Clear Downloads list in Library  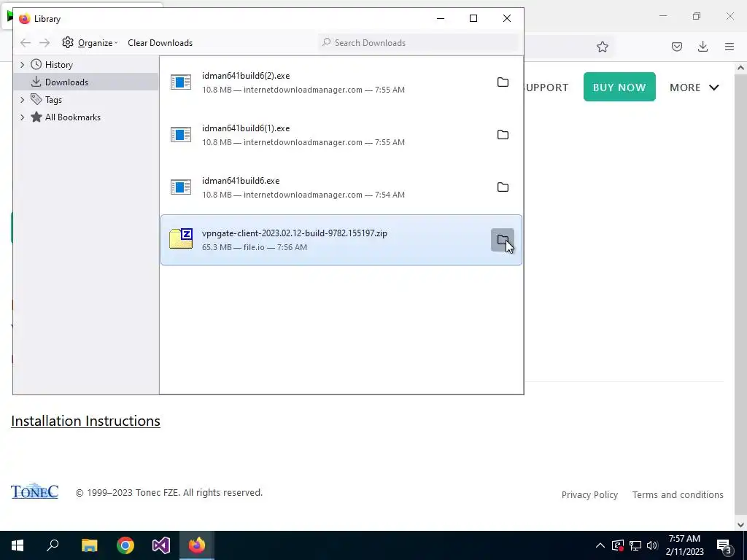point(160,43)
